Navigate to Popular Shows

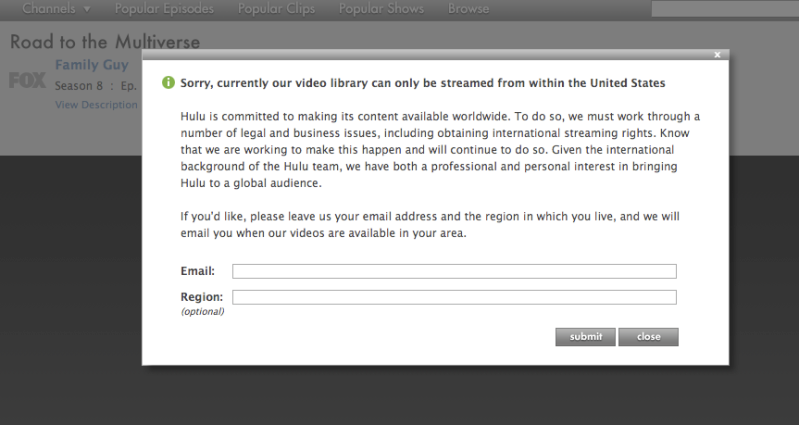click(x=381, y=9)
